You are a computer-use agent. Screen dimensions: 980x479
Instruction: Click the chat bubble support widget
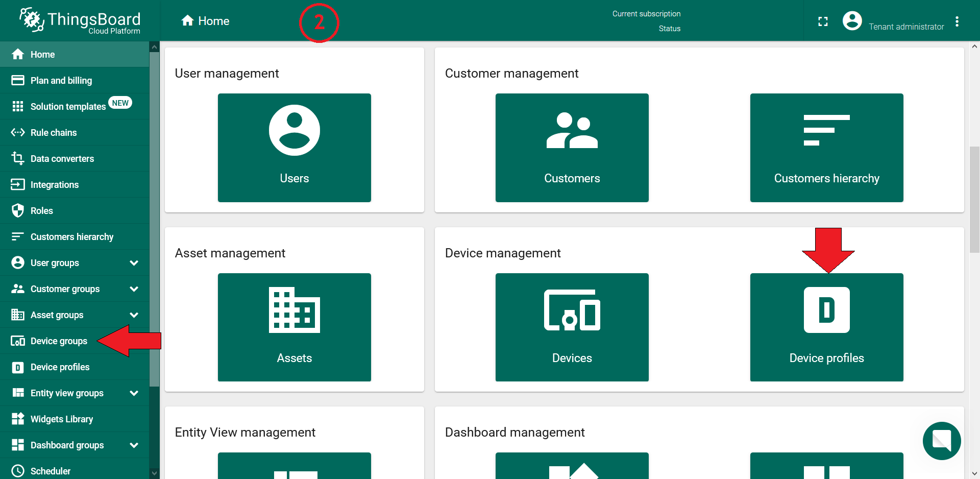click(x=942, y=441)
